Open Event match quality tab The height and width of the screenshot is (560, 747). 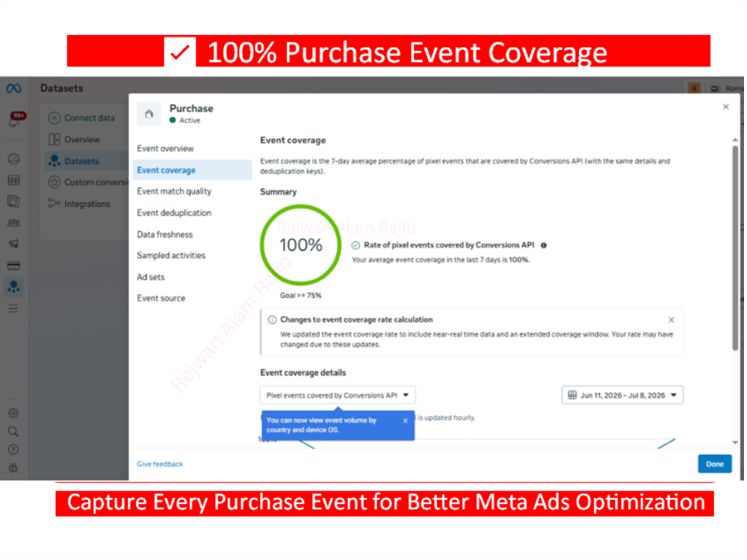pos(174,191)
